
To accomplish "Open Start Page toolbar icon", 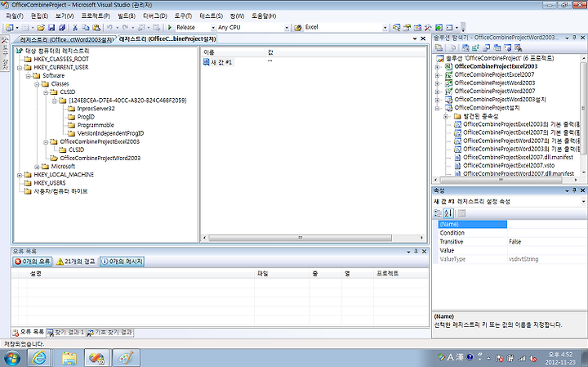I will click(x=439, y=28).
